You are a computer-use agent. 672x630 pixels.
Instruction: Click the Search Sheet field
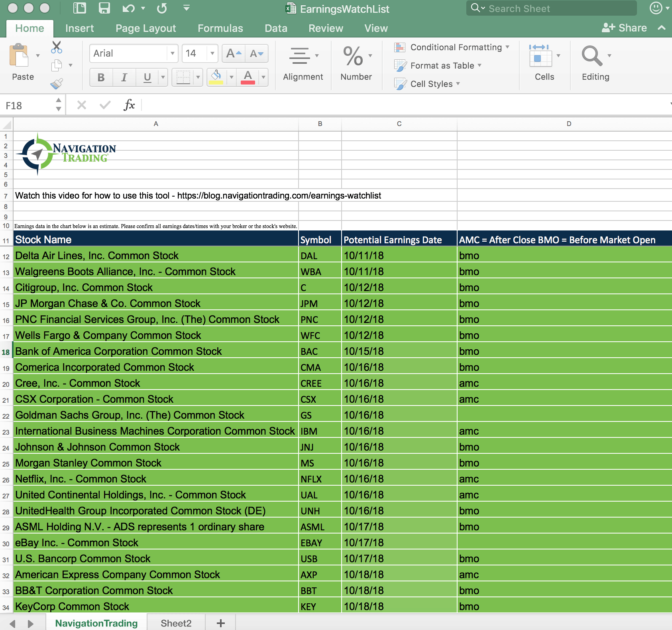pos(551,8)
